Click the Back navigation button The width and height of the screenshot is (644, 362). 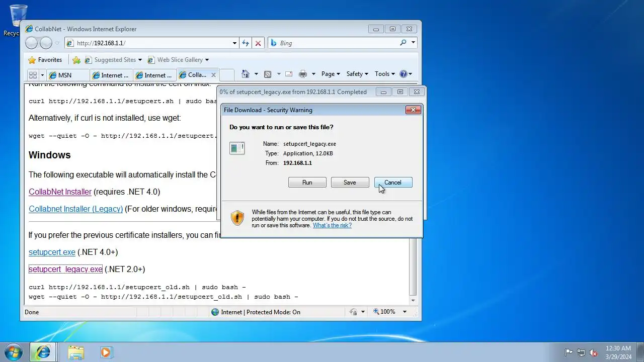(31, 43)
